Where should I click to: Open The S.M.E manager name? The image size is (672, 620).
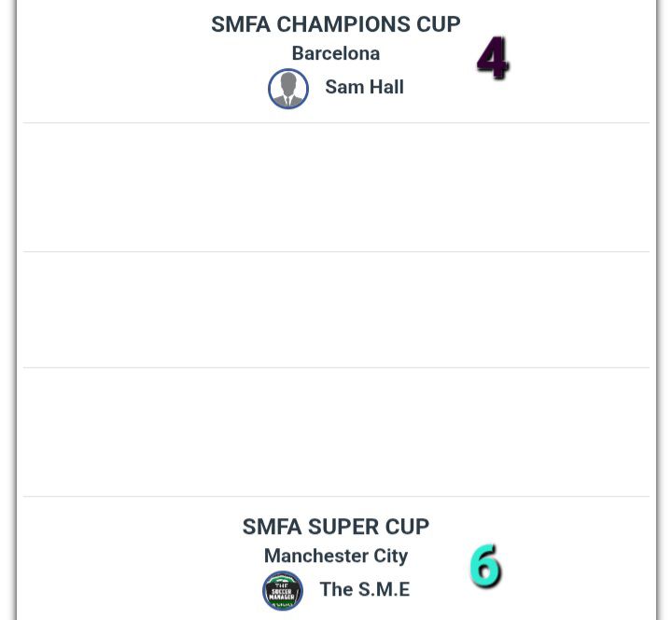tap(365, 590)
